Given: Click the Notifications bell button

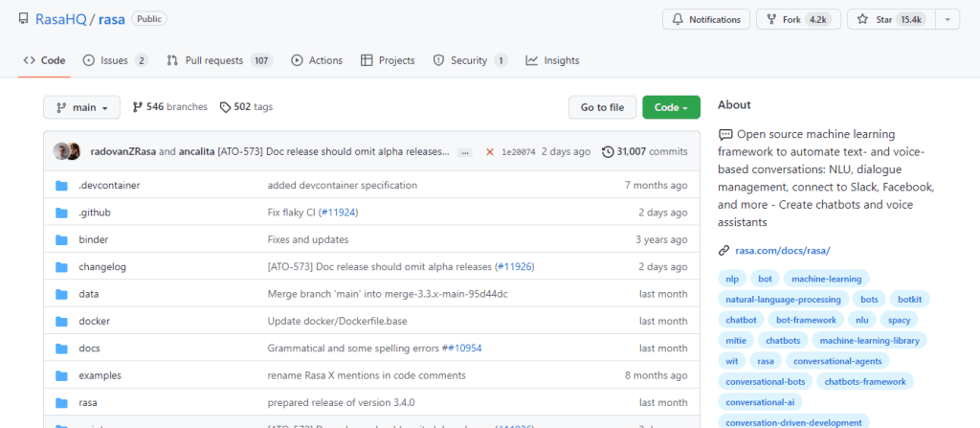Looking at the screenshot, I should coord(705,19).
